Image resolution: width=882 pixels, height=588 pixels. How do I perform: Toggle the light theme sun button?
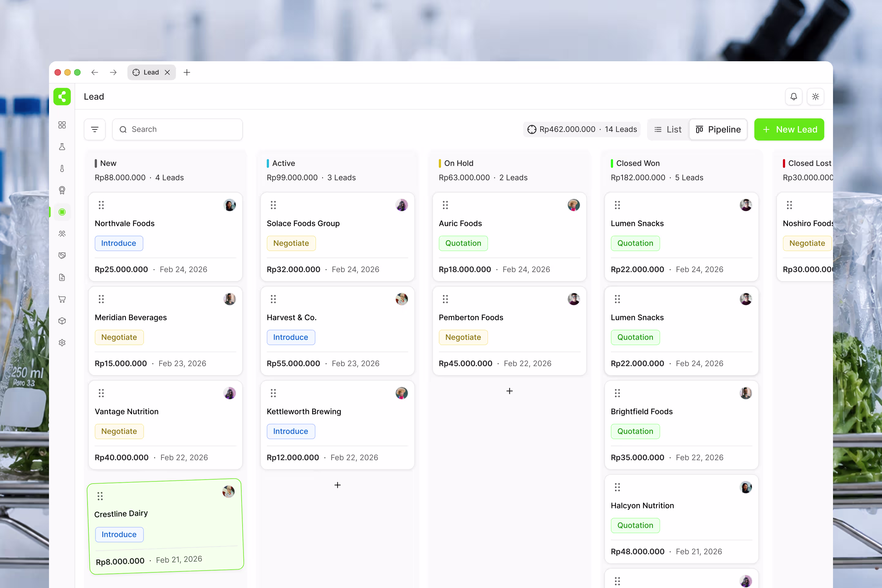click(x=815, y=96)
